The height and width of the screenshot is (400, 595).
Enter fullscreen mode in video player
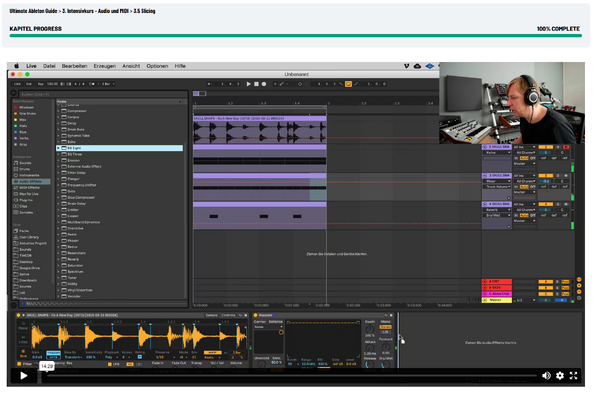tap(573, 376)
